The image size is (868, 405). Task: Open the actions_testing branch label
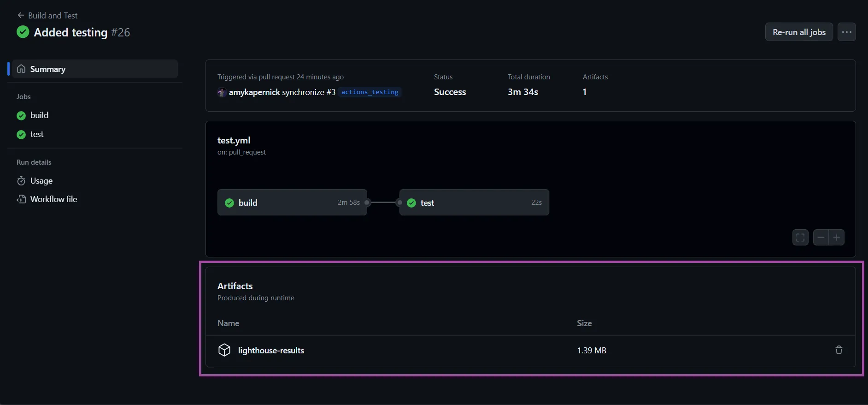click(369, 92)
